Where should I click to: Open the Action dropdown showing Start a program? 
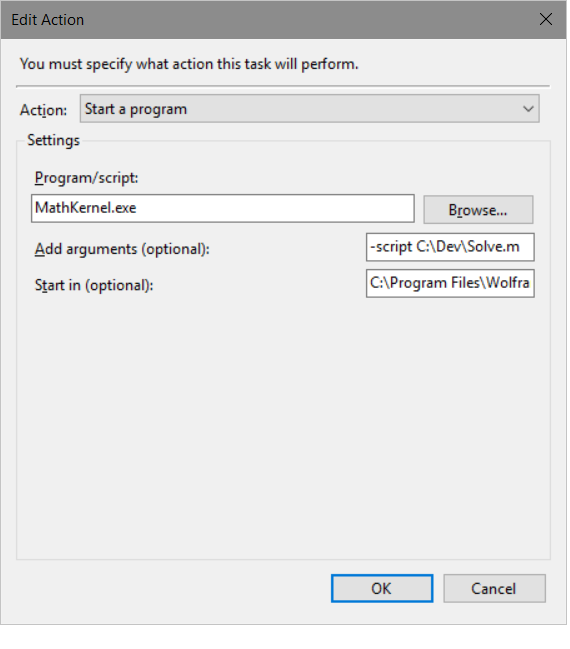309,108
